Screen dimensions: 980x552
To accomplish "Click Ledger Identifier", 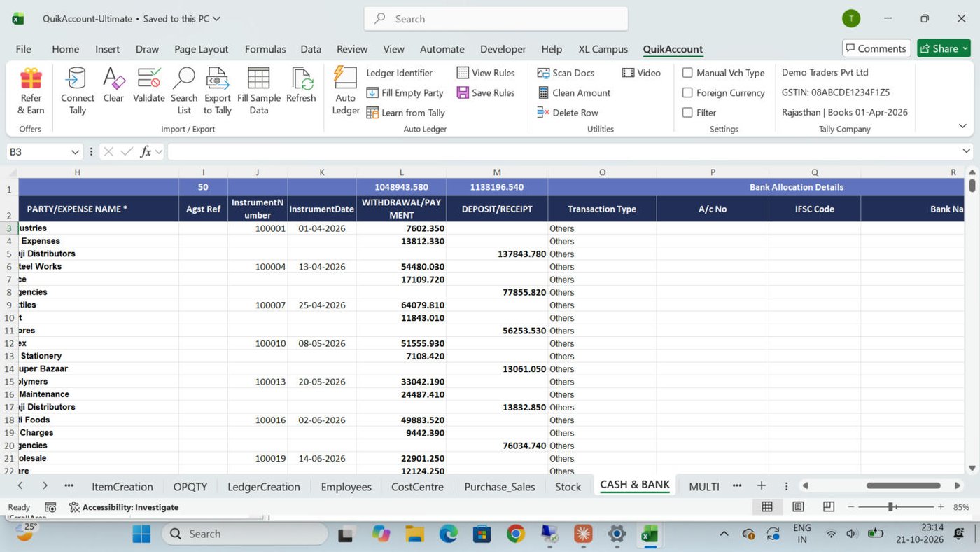I will point(399,73).
